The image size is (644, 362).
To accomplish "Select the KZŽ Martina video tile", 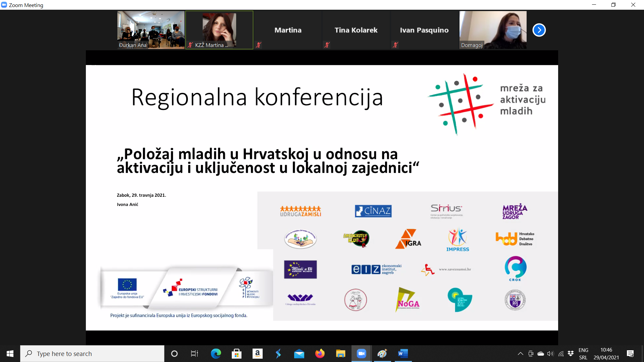I will click(x=219, y=30).
